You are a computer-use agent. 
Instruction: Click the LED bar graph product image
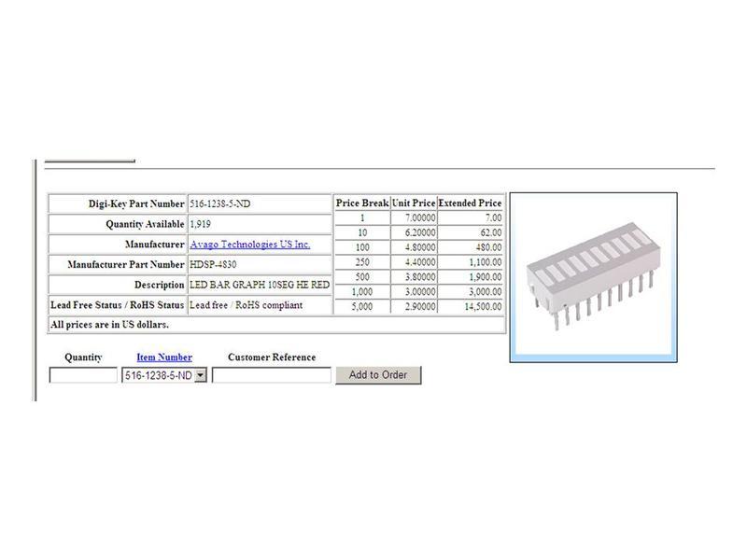593,277
